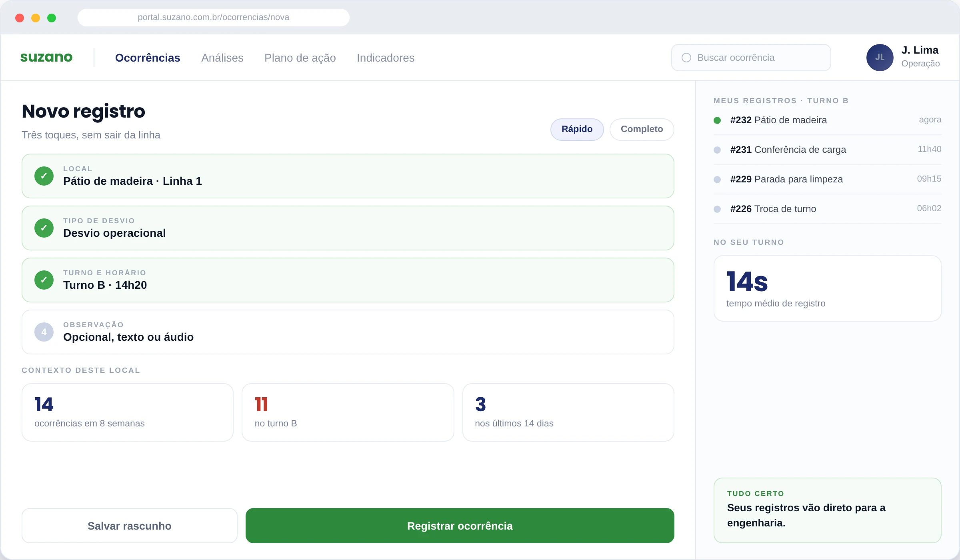960x560 pixels.
Task: Switch to Rápido mode
Action: pos(577,129)
